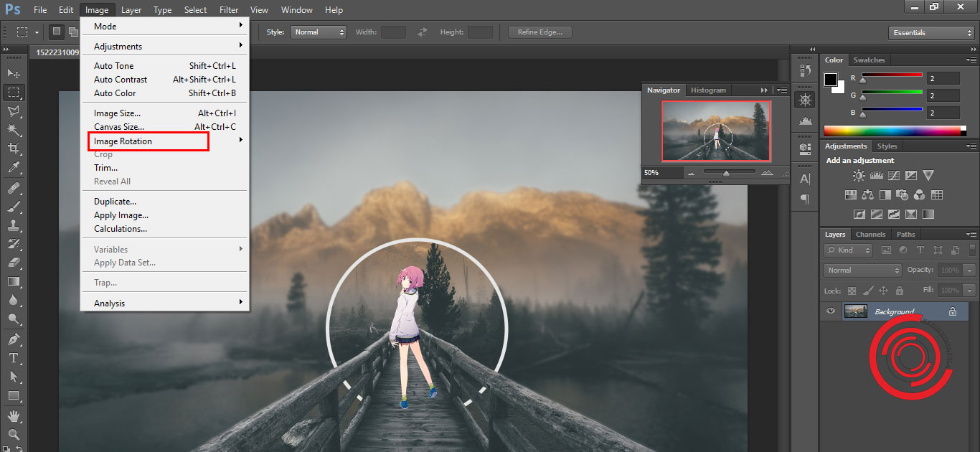The height and width of the screenshot is (452, 980).
Task: Toggle filter for adjustment layers
Action: coord(903,250)
